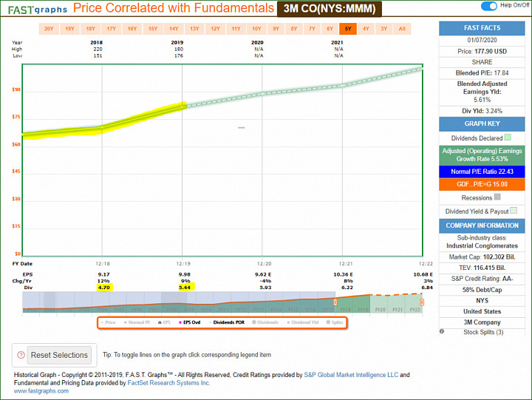
Task: Toggle the EPS legend item
Action: (164, 322)
